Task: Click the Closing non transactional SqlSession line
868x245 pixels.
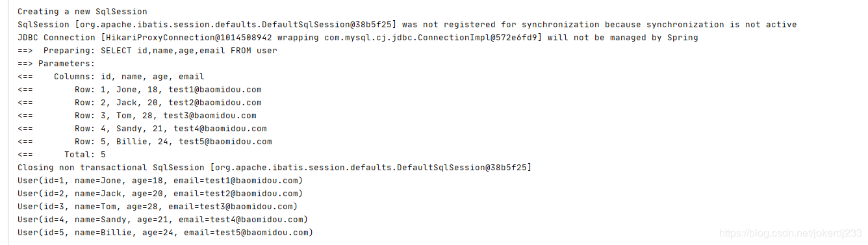Action: pos(275,168)
